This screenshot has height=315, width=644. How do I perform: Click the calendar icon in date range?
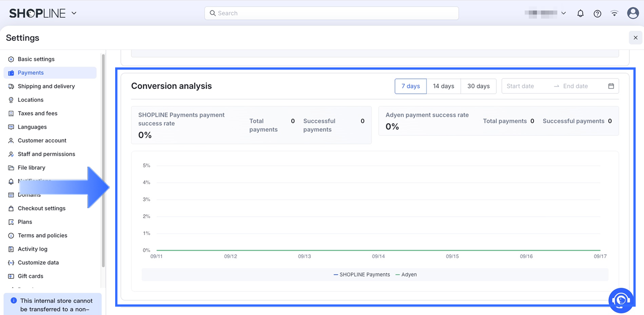tap(611, 86)
